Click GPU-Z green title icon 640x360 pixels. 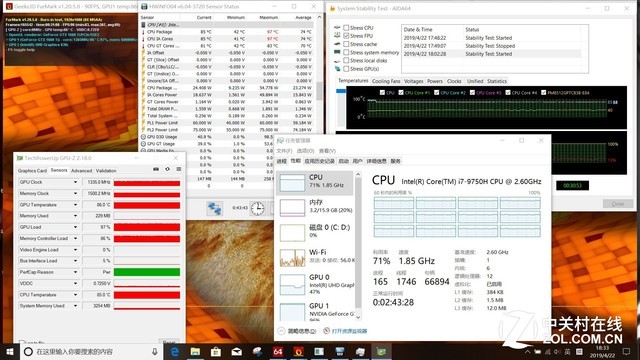tap(20, 158)
